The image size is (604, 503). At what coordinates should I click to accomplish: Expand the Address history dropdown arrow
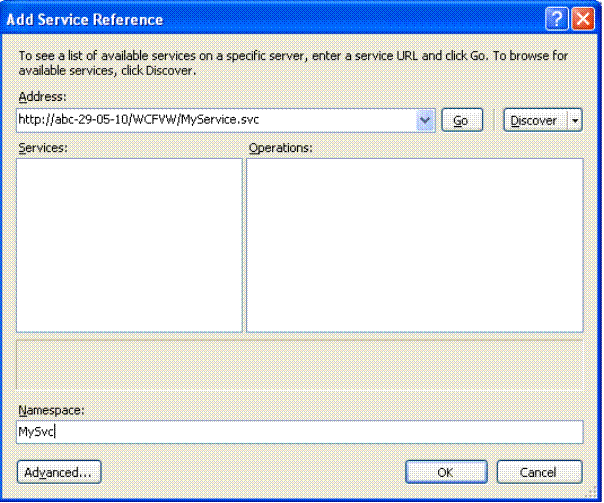[425, 120]
